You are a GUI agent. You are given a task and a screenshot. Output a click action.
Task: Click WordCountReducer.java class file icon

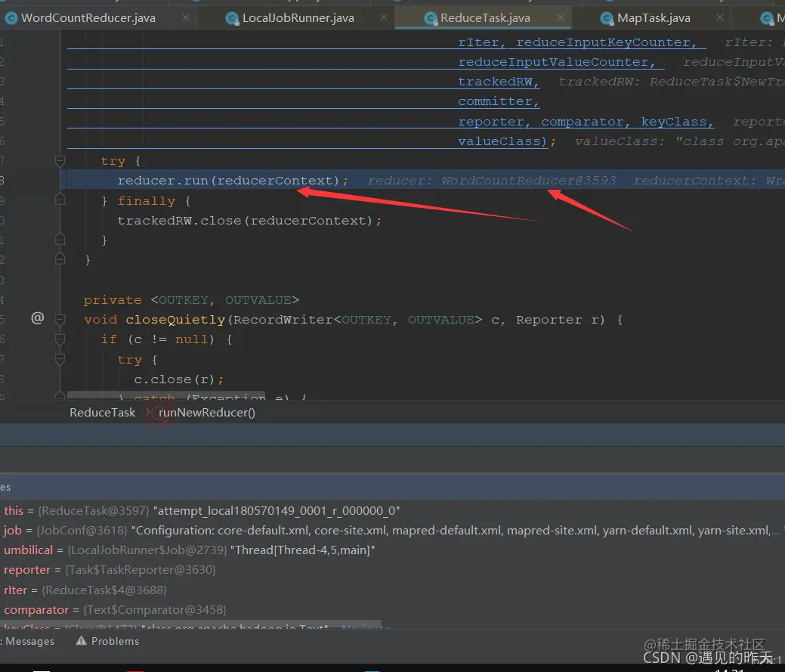11,19
